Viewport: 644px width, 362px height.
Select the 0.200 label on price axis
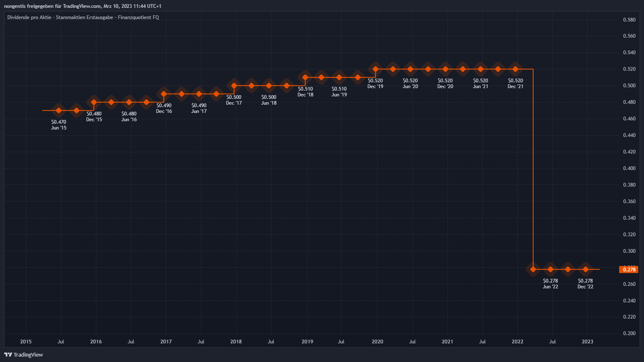[x=629, y=333]
